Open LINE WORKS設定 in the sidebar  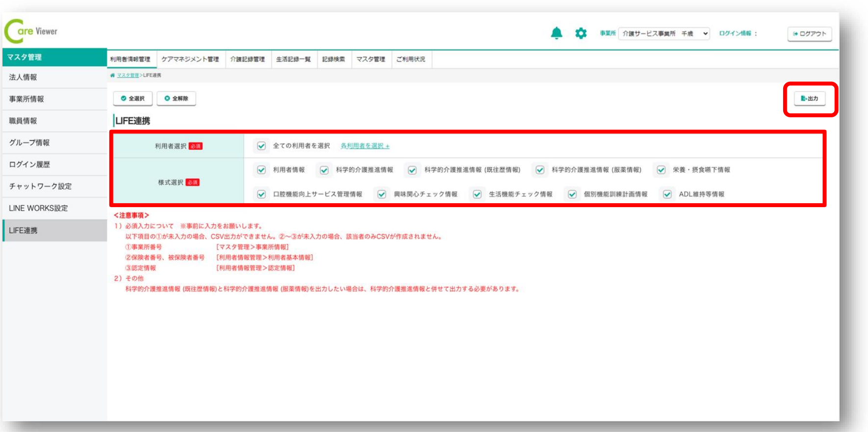[x=38, y=208]
